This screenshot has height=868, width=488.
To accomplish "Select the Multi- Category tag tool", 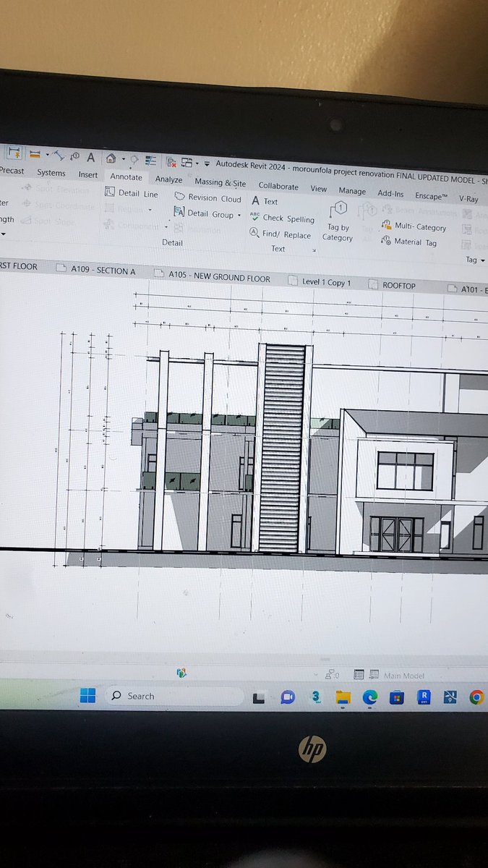I will (414, 226).
